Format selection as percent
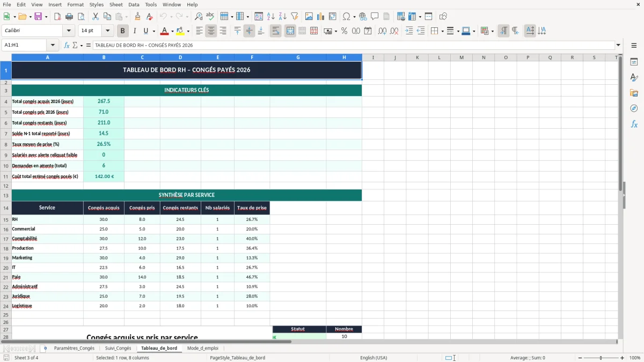 (344, 31)
